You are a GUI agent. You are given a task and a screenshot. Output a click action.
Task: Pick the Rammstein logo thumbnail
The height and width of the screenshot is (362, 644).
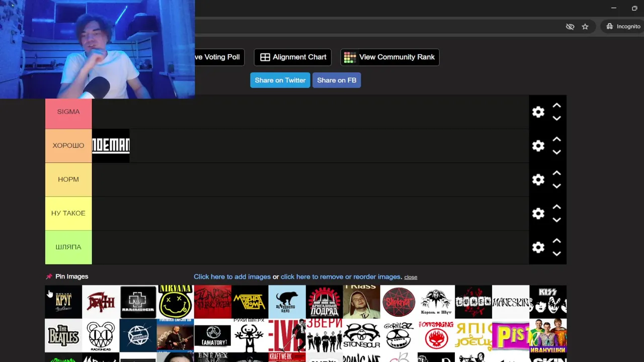[138, 302]
